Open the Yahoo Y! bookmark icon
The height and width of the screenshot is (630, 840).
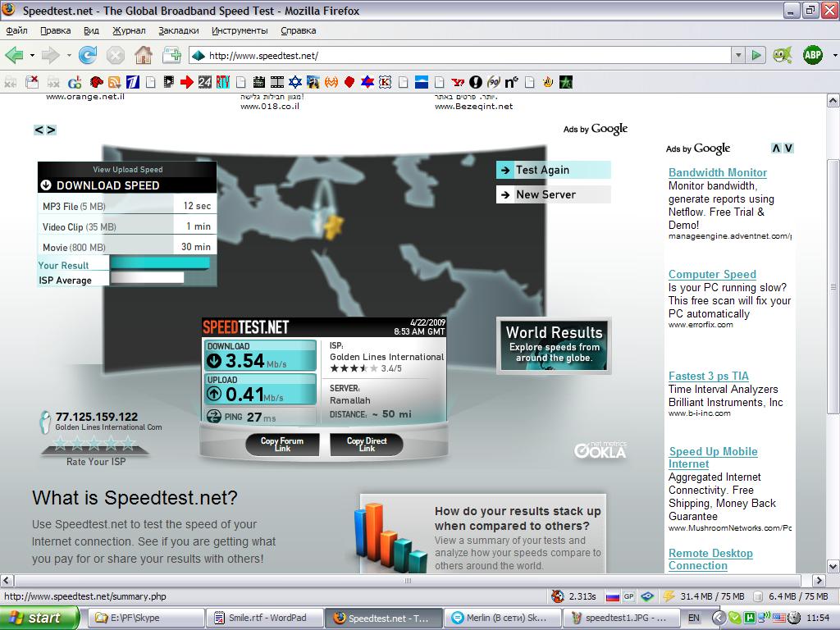[x=458, y=82]
